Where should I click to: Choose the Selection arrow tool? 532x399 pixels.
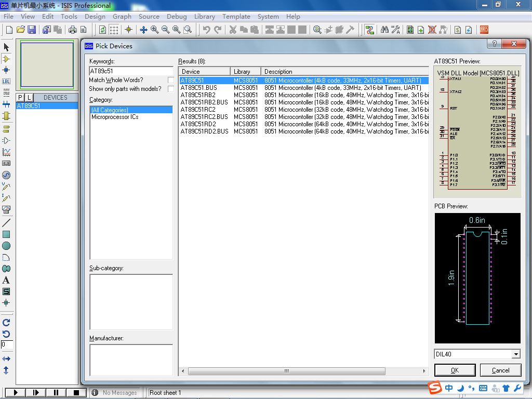pos(6,47)
